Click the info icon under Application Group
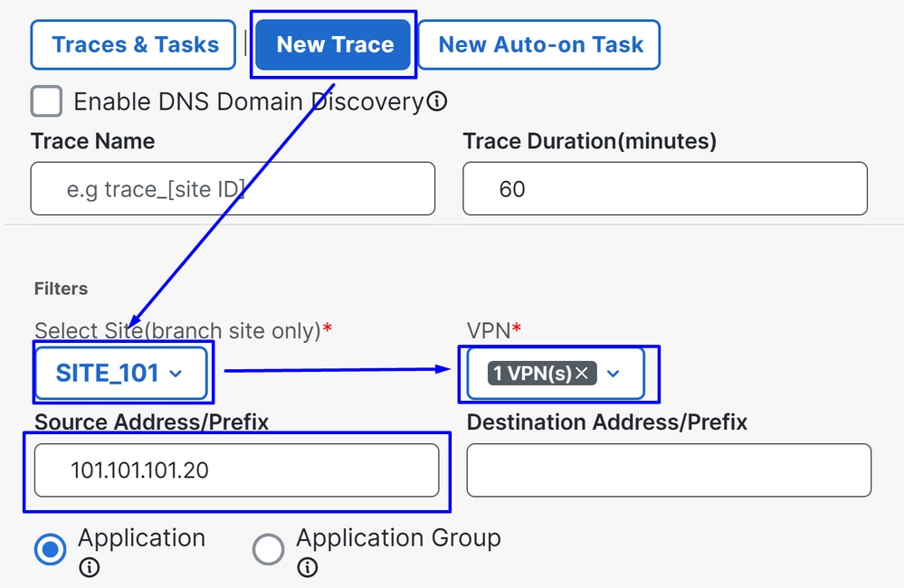This screenshot has width=904, height=588. [x=307, y=568]
